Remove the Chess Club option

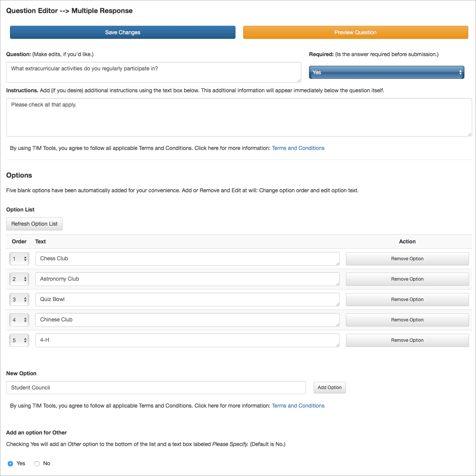pyautogui.click(x=407, y=259)
